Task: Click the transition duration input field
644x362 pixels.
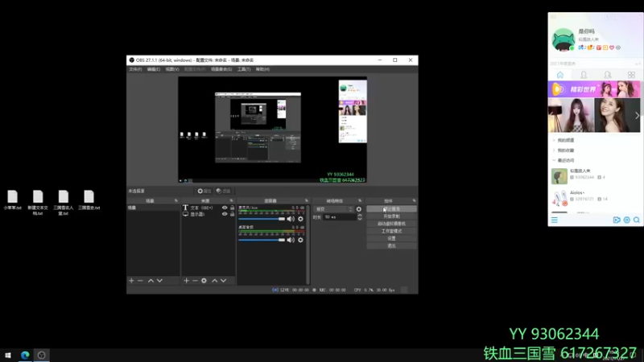Action: 340,217
